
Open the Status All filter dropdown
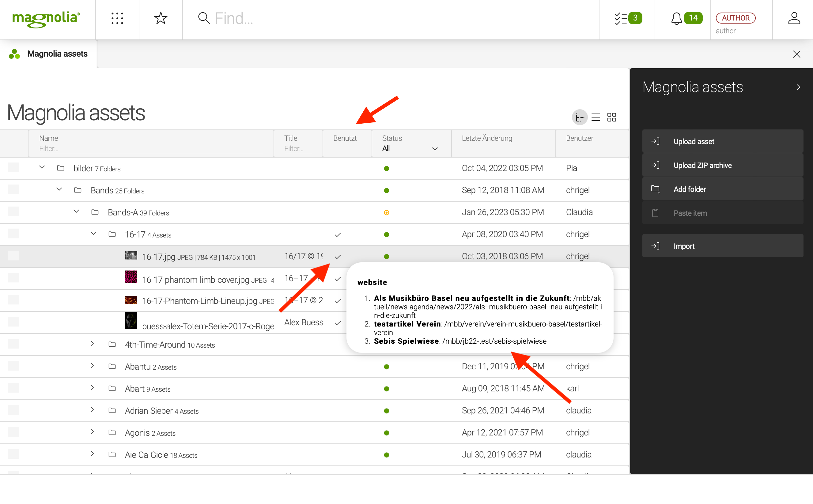(x=410, y=149)
